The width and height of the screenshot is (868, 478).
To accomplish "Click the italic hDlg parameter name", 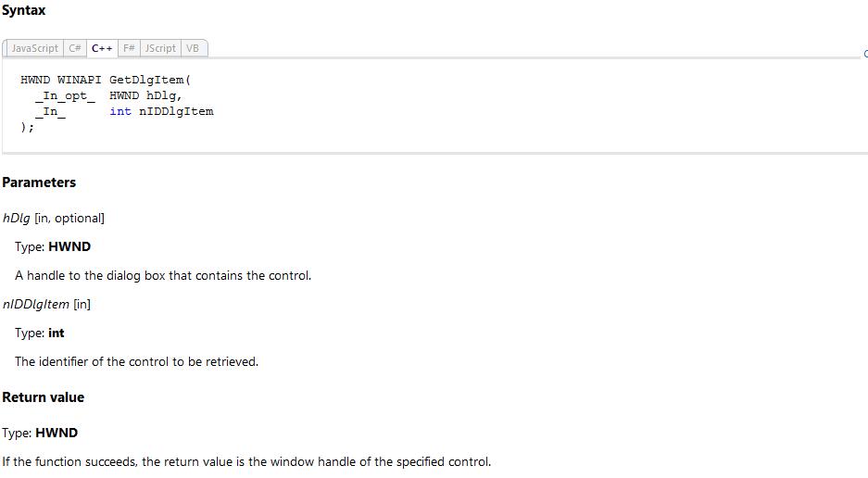I will pos(16,219).
